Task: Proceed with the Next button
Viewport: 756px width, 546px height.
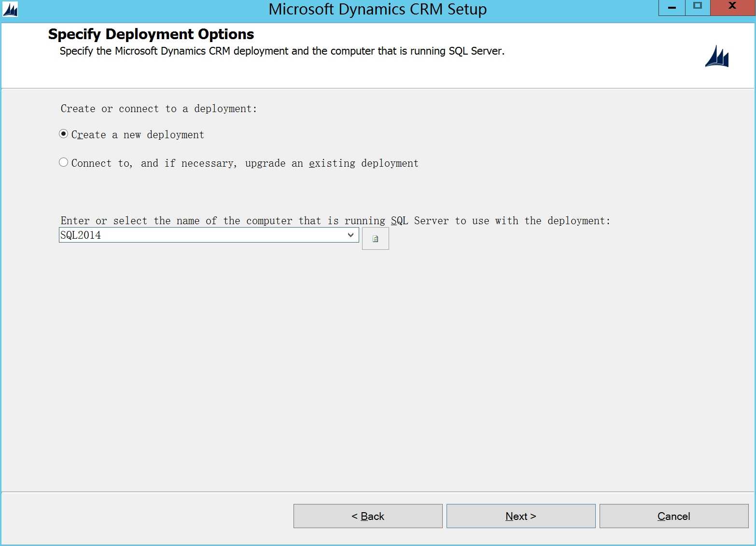Action: [521, 516]
